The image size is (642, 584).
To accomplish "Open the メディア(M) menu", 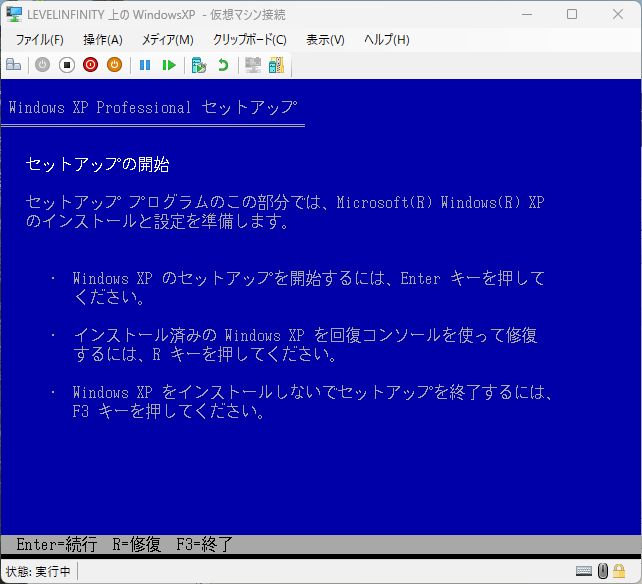I will coord(167,40).
